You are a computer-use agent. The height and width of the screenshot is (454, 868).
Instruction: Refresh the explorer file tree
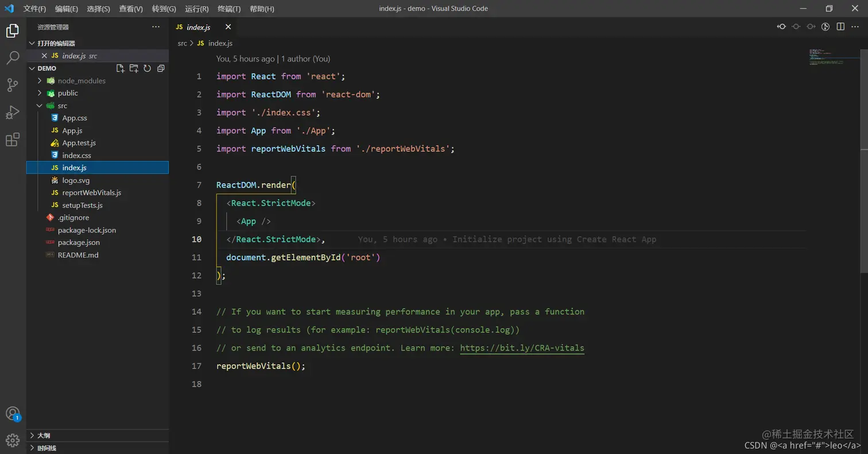pyautogui.click(x=147, y=68)
